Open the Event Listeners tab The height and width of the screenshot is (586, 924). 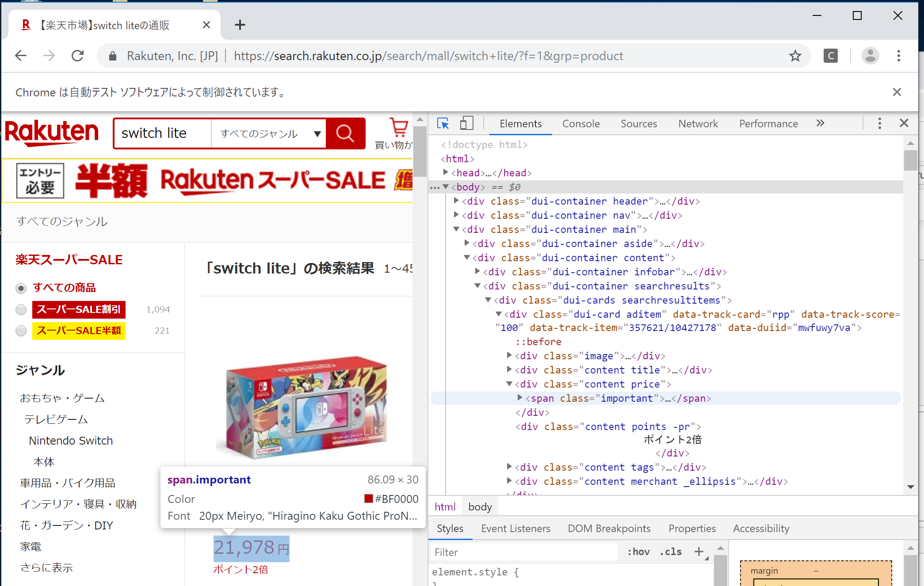515,529
